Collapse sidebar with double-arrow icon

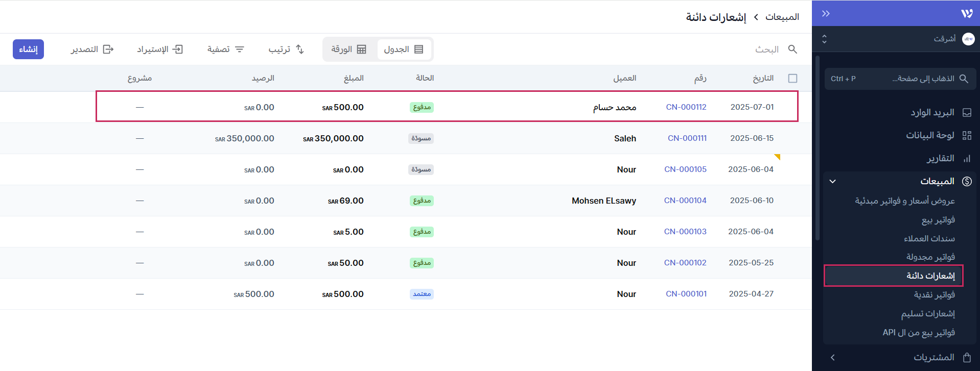tap(826, 13)
